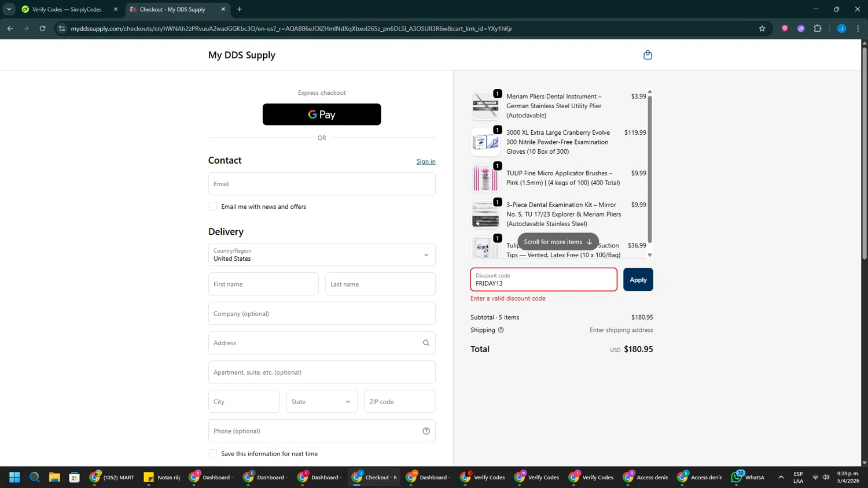This screenshot has height=488, width=868.
Task: Click the Sign in link
Action: pos(426,161)
